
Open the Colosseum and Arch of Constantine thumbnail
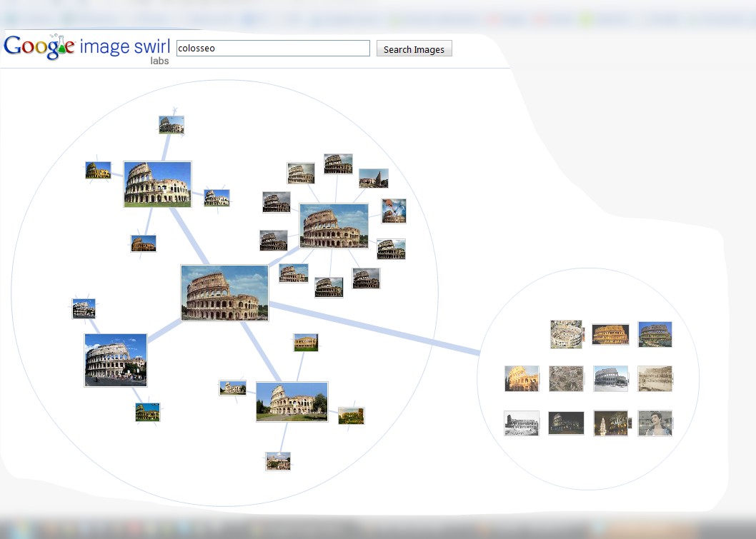point(233,388)
